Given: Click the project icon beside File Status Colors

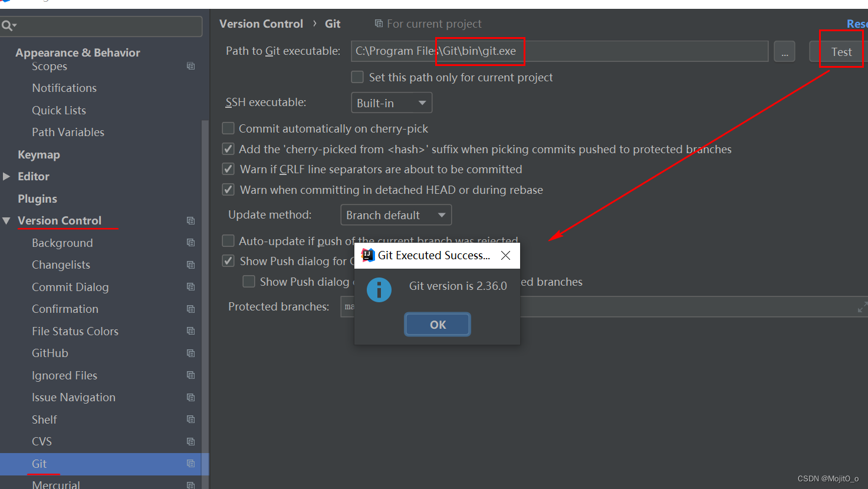Looking at the screenshot, I should [190, 331].
